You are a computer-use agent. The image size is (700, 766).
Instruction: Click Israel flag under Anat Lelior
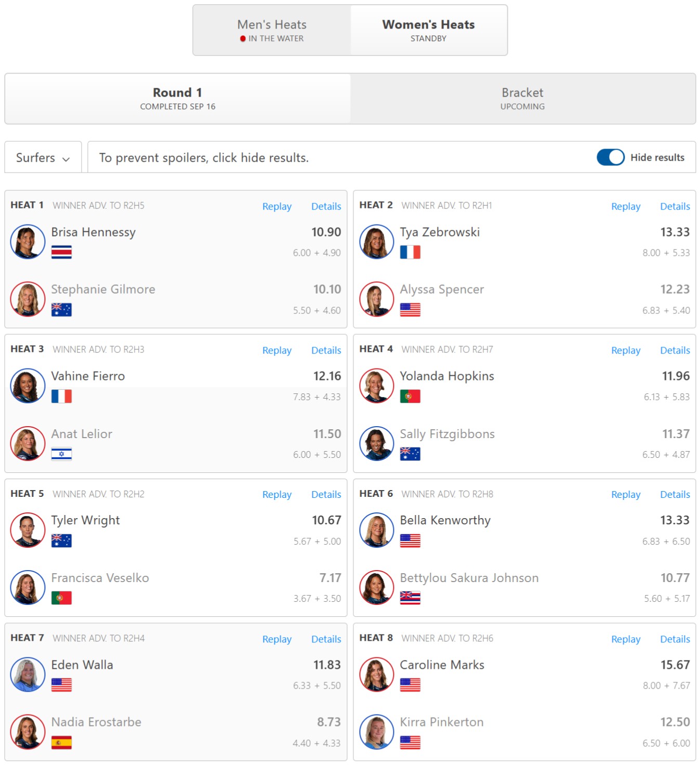[61, 454]
